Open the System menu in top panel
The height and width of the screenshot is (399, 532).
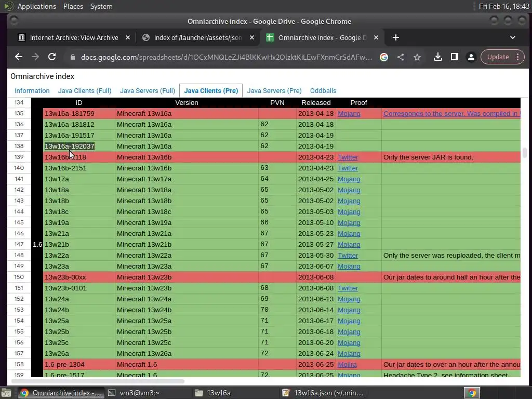(x=101, y=6)
